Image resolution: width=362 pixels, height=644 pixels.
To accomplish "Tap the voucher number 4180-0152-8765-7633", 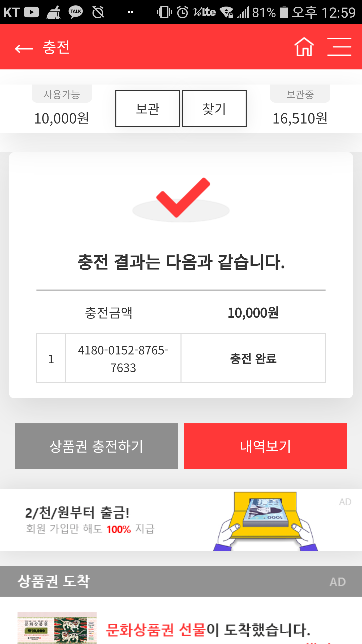I will pyautogui.click(x=123, y=358).
